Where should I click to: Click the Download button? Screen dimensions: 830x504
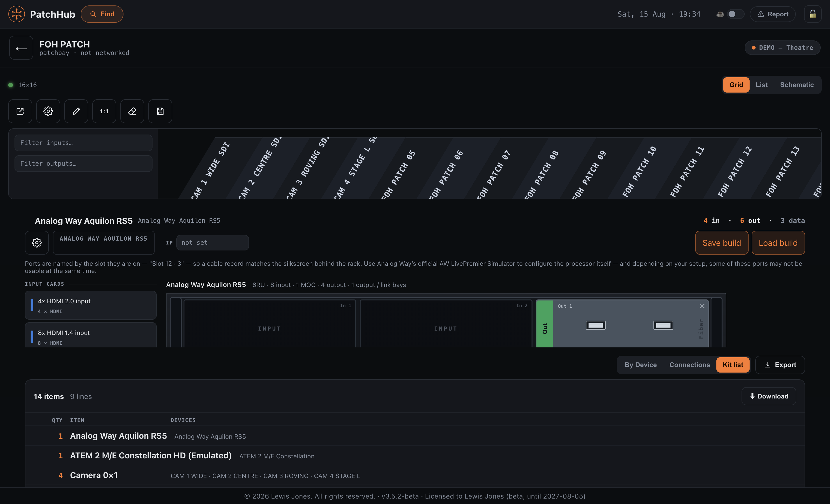click(769, 396)
